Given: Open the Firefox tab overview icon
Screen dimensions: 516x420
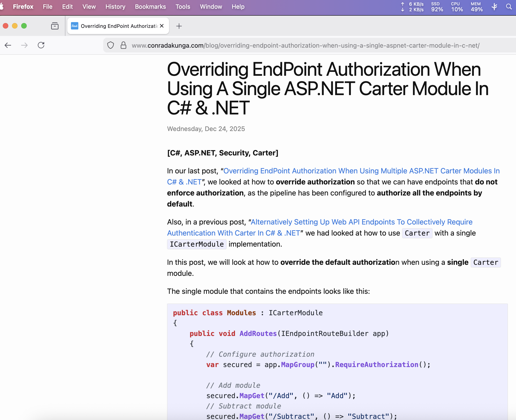Looking at the screenshot, I should [x=55, y=26].
